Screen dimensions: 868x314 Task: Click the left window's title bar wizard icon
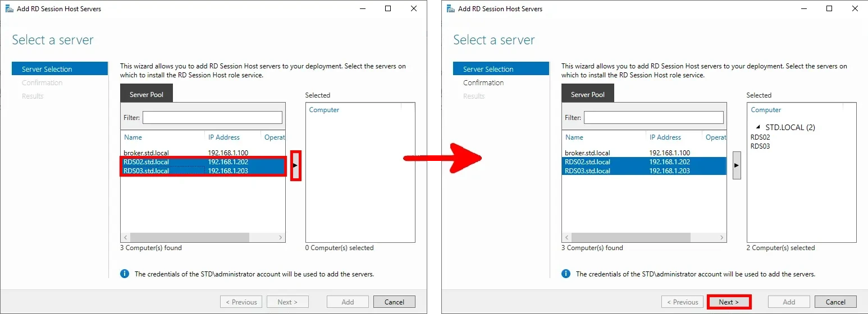point(10,9)
